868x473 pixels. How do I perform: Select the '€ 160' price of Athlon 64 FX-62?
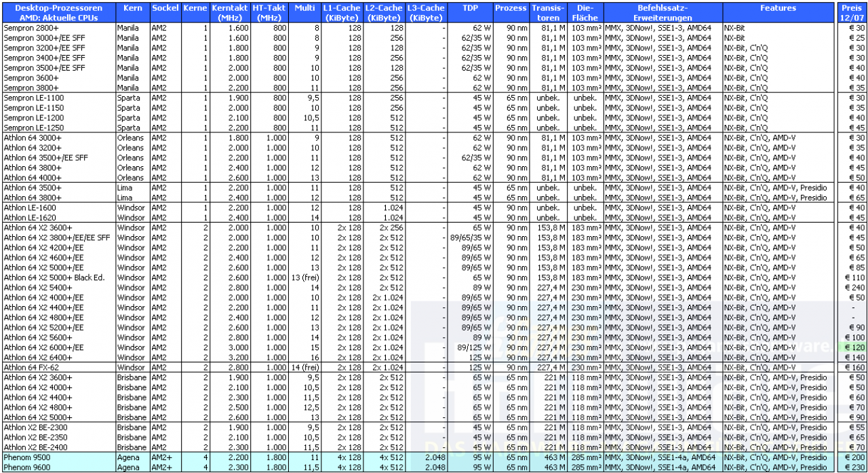855,368
